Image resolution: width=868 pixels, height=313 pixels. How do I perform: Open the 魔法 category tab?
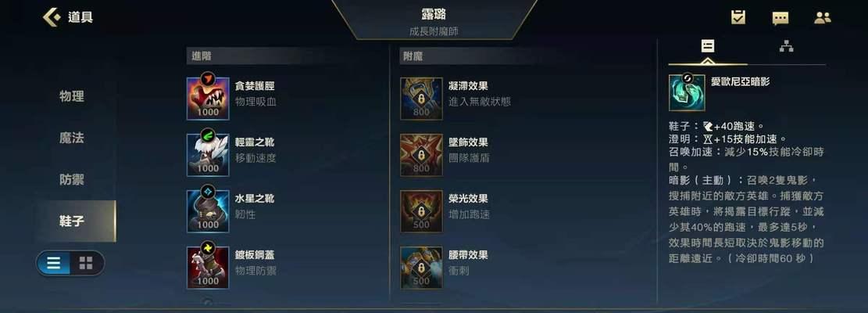coord(72,138)
